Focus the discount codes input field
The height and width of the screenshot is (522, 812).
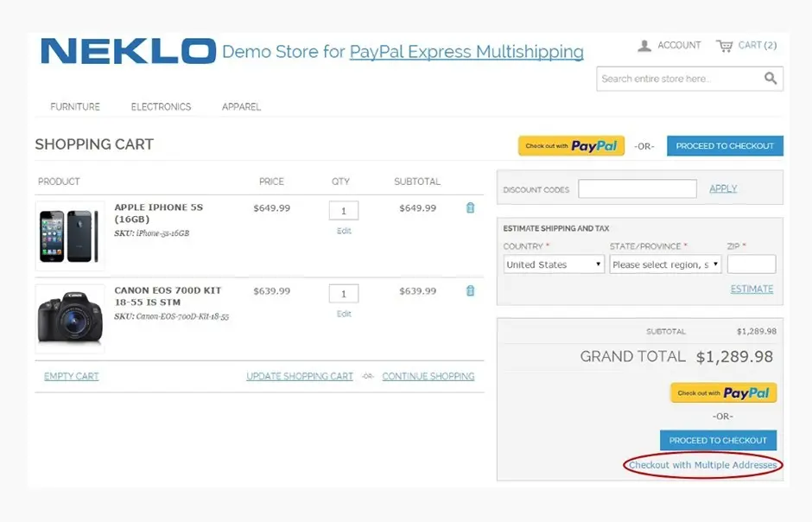click(638, 188)
